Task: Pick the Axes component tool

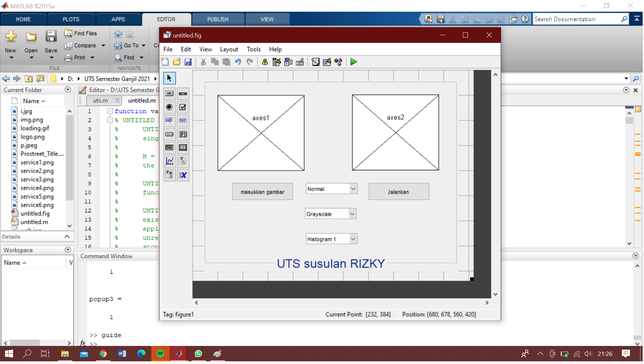Action: [169, 162]
